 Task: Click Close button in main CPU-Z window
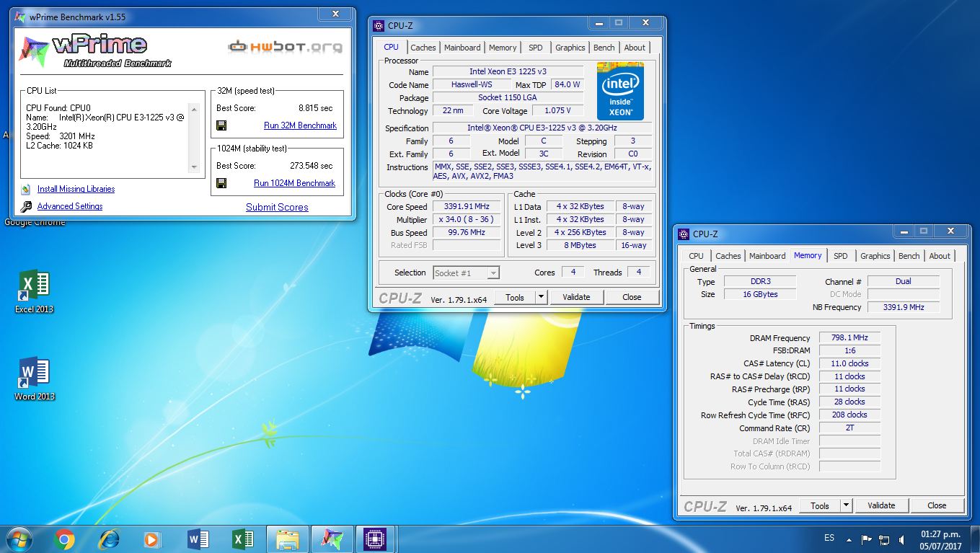(x=632, y=297)
